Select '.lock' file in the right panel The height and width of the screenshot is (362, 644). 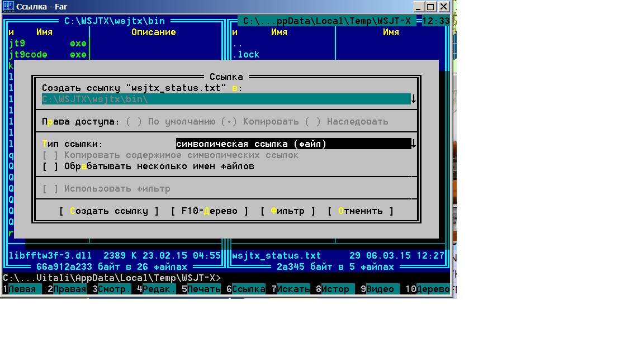(x=246, y=54)
